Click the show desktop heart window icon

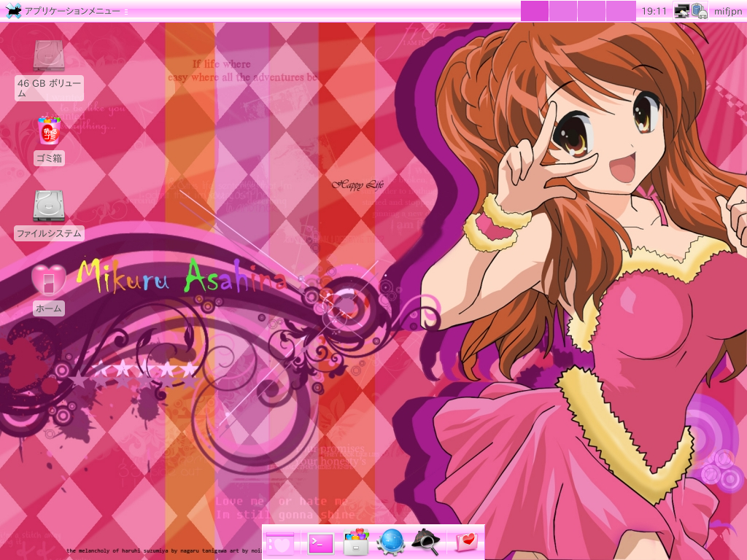click(x=280, y=542)
